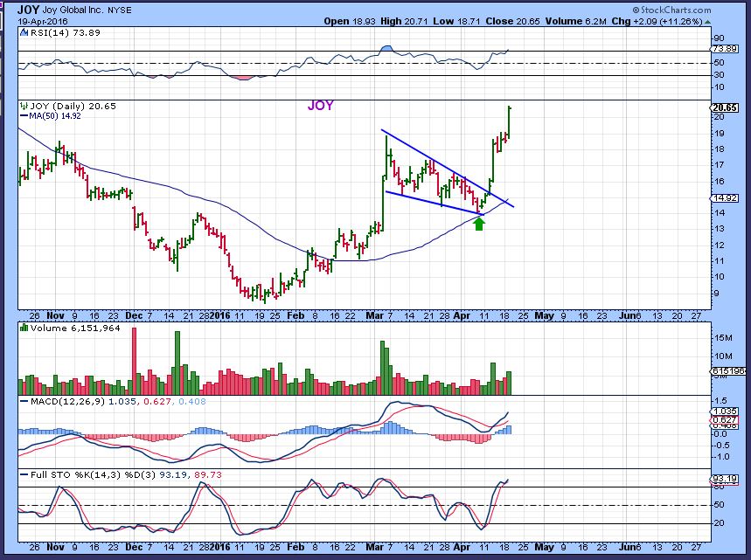Click the 'JOY' ticker symbol in the header
The height and width of the screenshot is (560, 751).
(28, 10)
